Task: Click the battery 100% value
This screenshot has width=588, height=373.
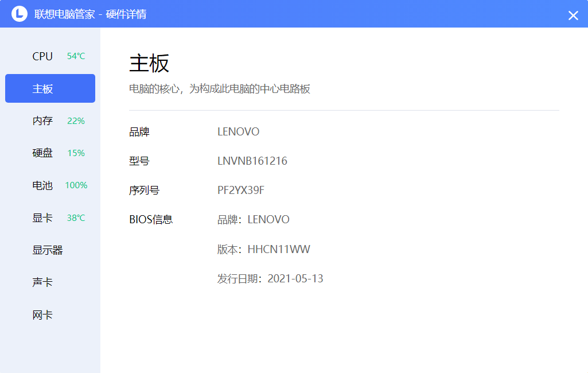Action: tap(76, 185)
